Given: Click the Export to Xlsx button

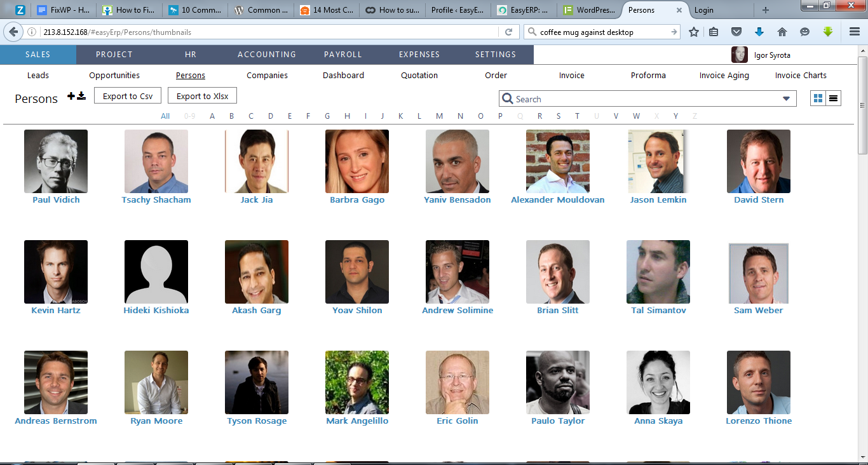Looking at the screenshot, I should pos(202,96).
